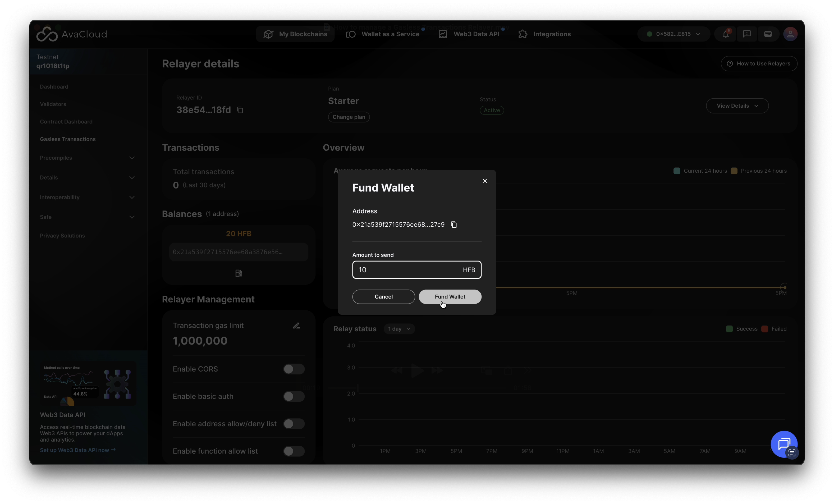Open the user profile avatar

(x=790, y=34)
